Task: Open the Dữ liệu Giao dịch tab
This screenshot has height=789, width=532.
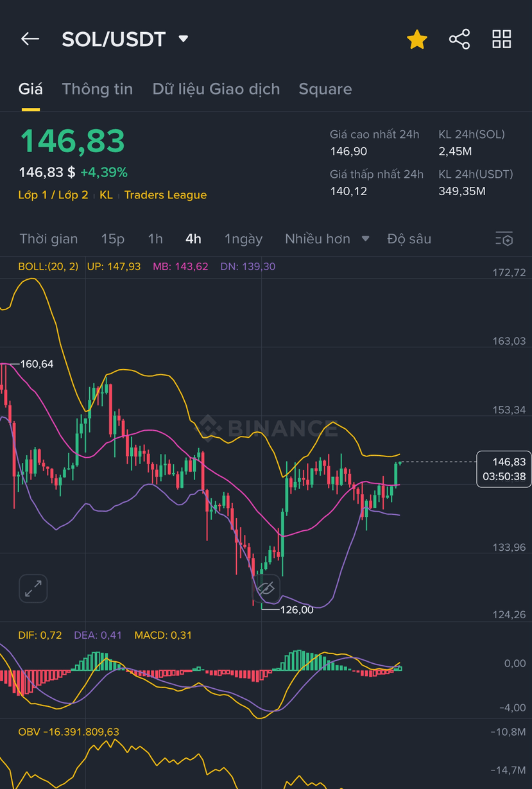Action: (216, 89)
